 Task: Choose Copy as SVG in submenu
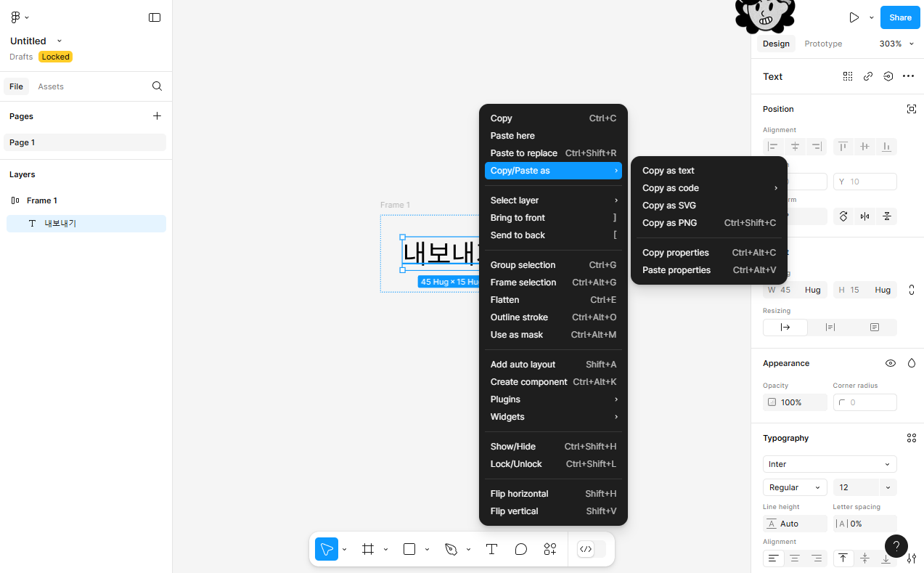(709, 206)
